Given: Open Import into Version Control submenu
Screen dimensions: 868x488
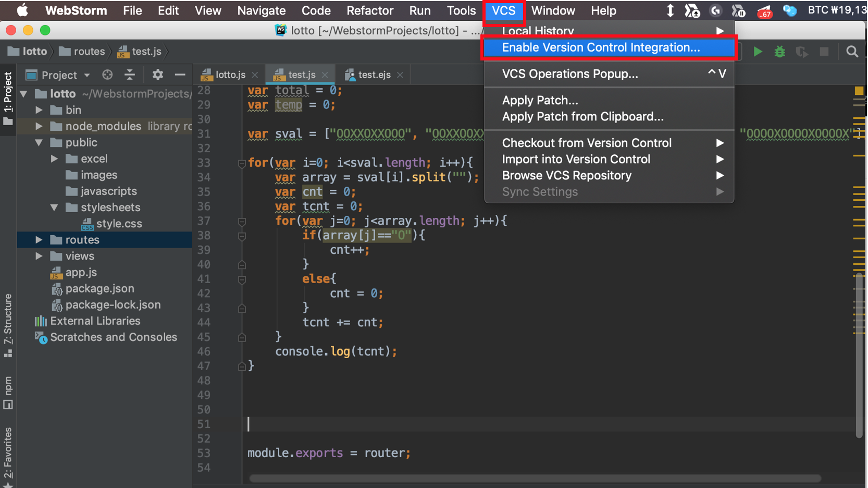Looking at the screenshot, I should [x=609, y=159].
